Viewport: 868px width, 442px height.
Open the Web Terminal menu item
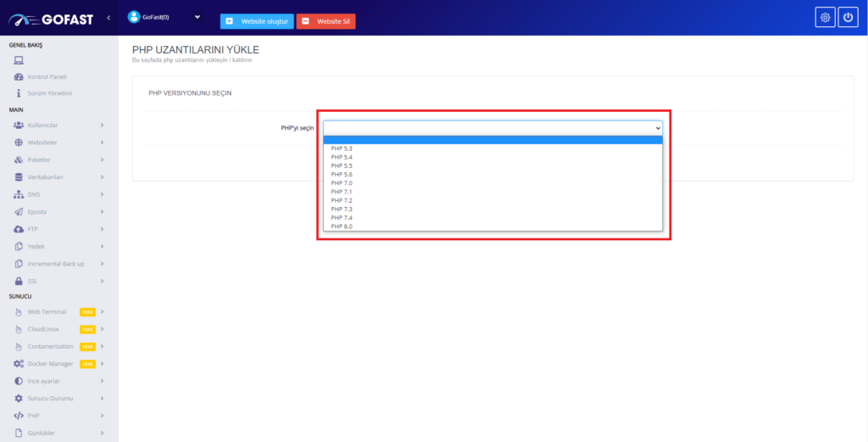tap(47, 312)
